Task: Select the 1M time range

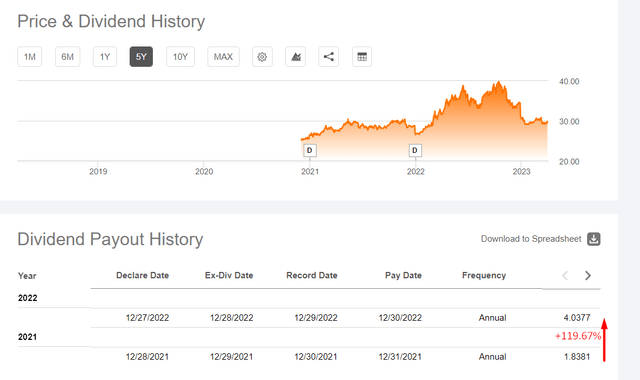Action: tap(29, 57)
